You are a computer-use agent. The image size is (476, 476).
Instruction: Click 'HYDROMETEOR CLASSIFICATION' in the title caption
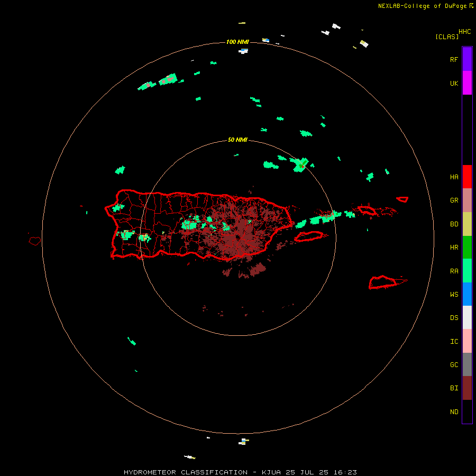(x=186, y=472)
